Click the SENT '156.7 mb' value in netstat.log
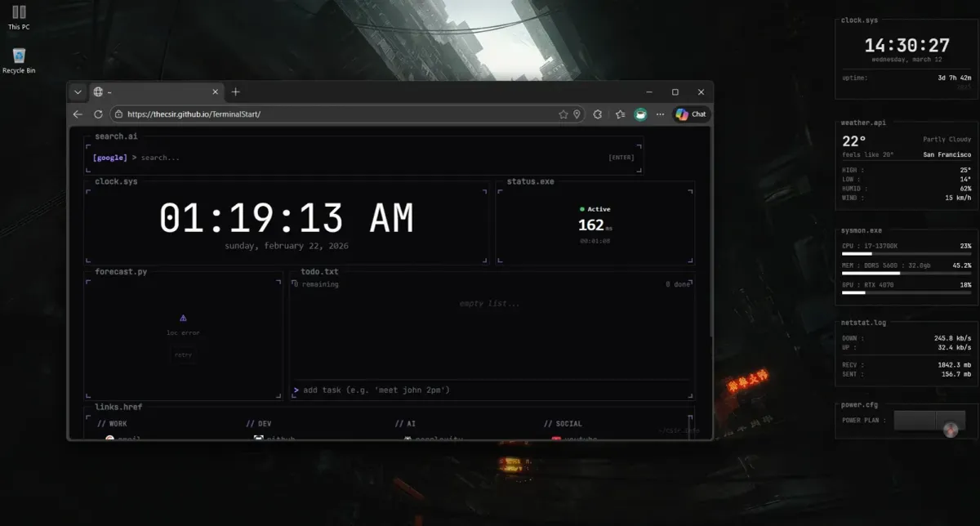 956,374
